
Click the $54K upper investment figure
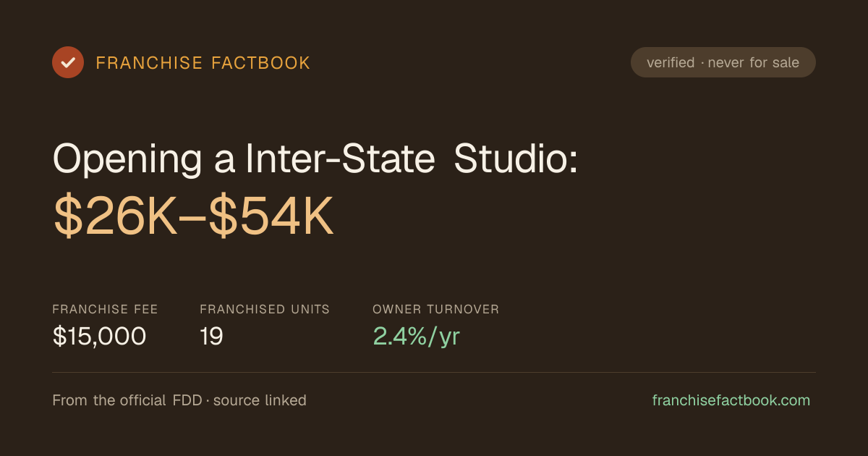271,216
